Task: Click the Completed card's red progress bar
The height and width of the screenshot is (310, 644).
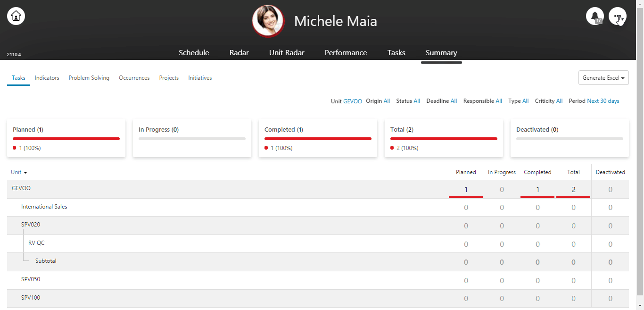Action: click(318, 139)
